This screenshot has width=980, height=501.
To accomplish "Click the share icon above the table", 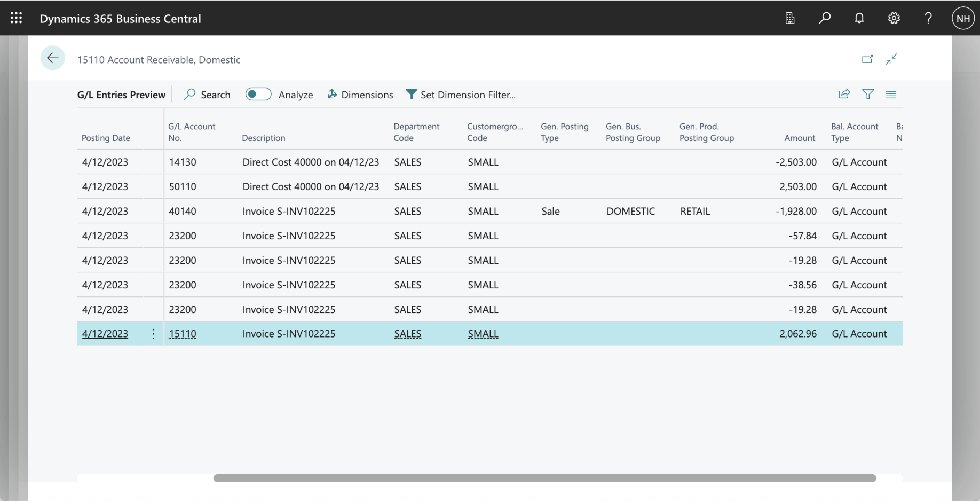I will [x=844, y=95].
